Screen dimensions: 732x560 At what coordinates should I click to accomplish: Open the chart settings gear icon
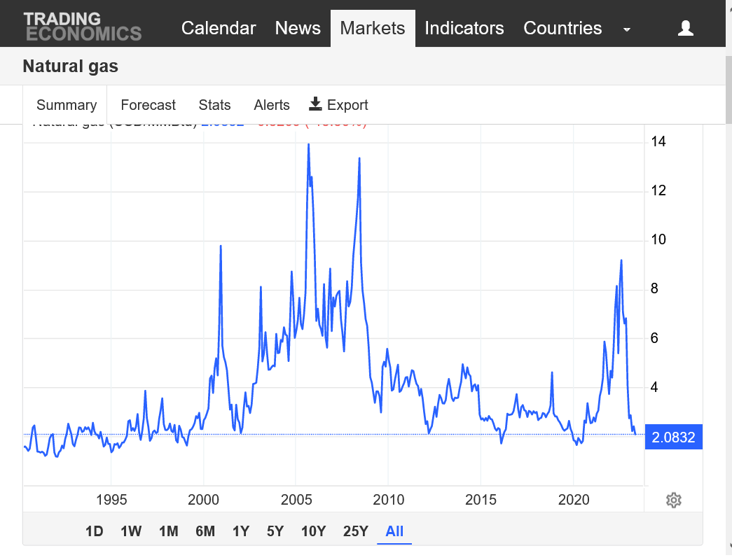pos(673,500)
